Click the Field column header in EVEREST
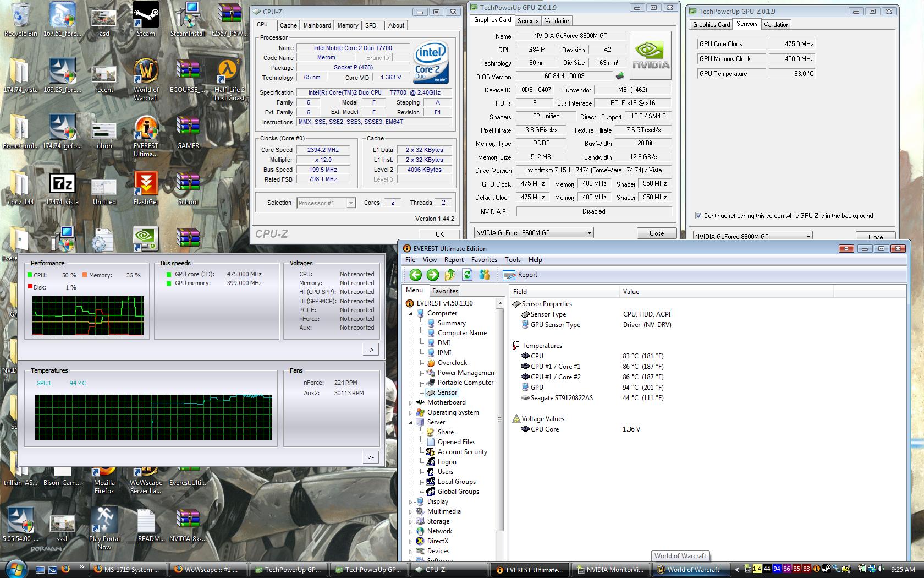Viewport: 924px width, 578px height. (x=564, y=292)
